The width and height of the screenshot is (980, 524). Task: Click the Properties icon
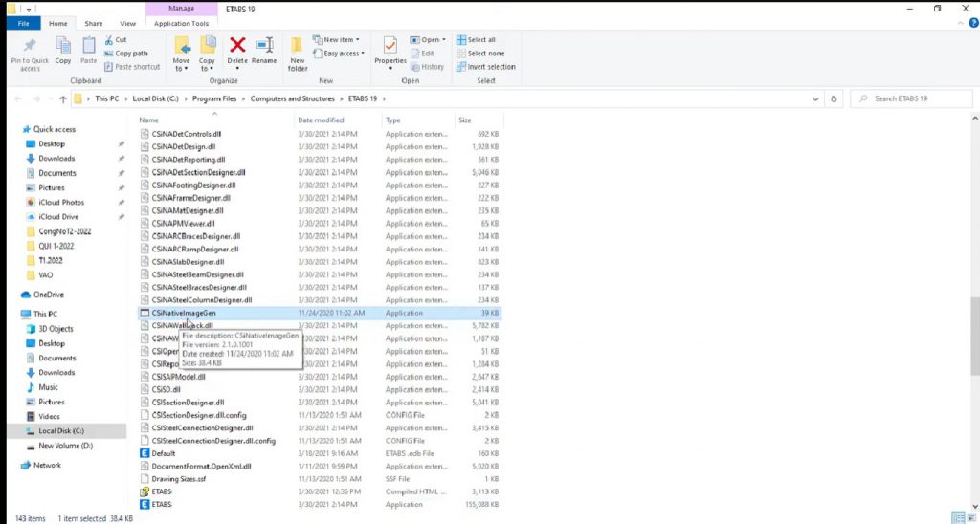pos(390,46)
